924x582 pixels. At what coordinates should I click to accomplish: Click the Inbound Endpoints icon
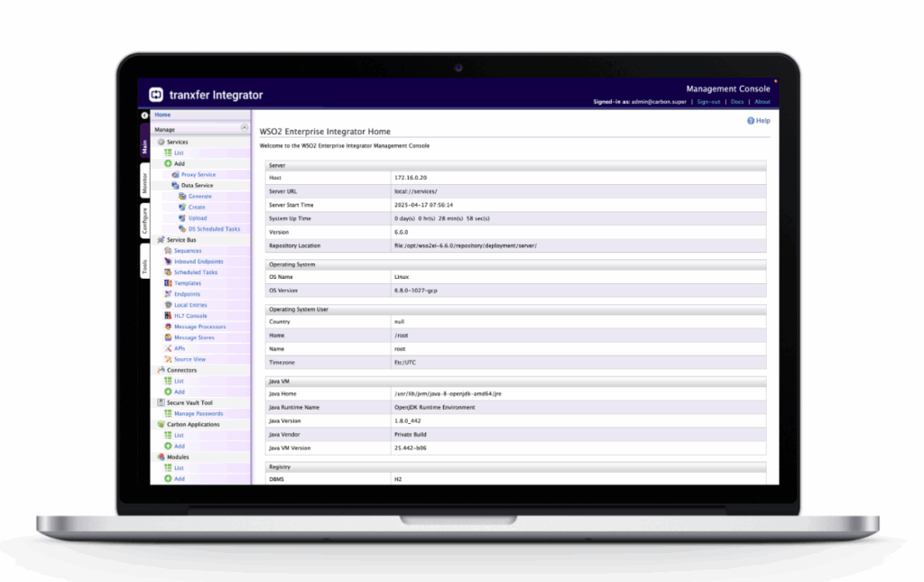click(x=168, y=262)
